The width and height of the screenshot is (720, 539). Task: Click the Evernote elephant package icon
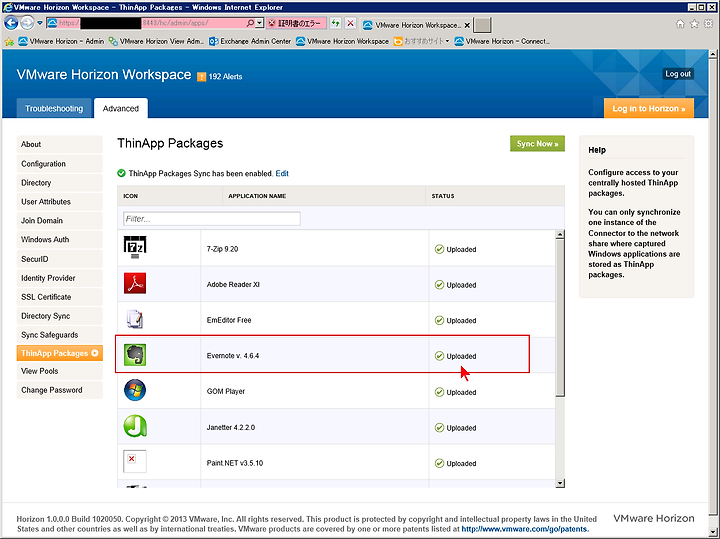(135, 355)
